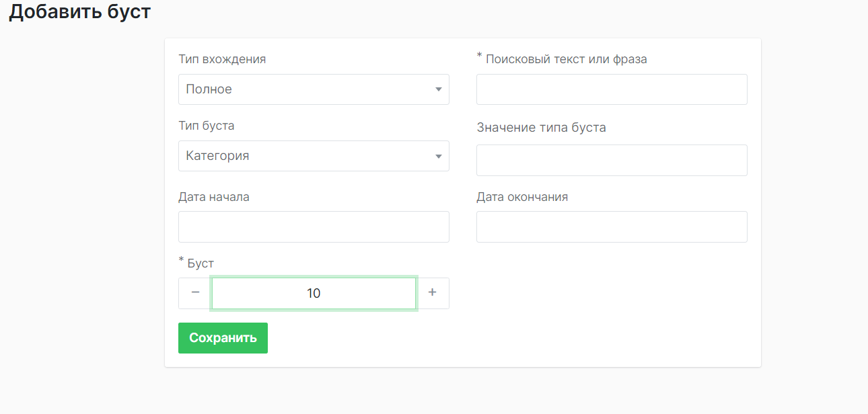Click the required "* Буст" label

tap(196, 263)
